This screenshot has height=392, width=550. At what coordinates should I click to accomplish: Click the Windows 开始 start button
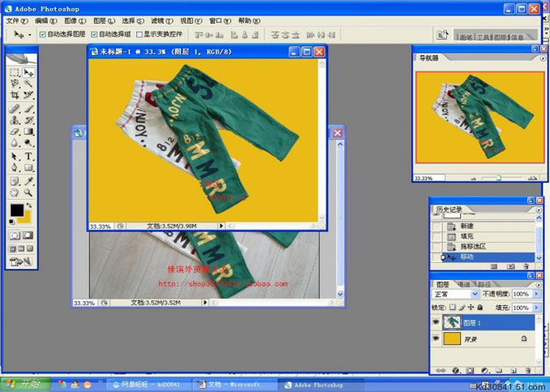pyautogui.click(x=25, y=384)
